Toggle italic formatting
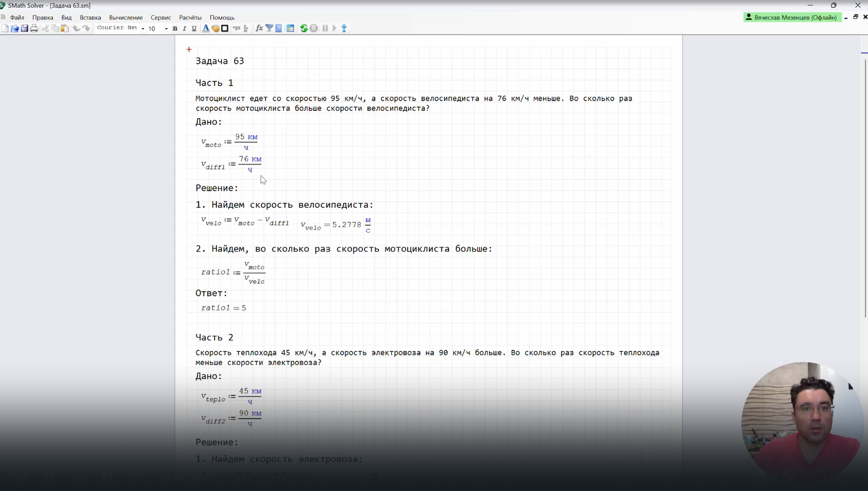The height and width of the screenshot is (491, 868). (184, 29)
